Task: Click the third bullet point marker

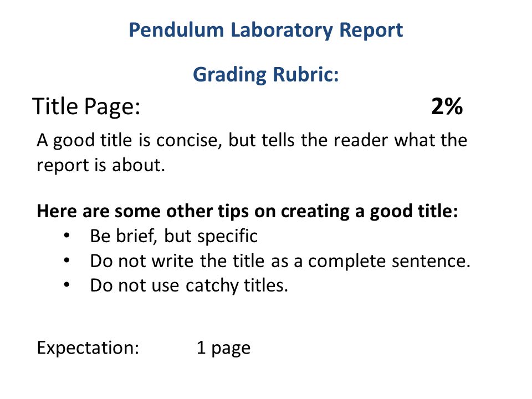Action: (x=67, y=285)
